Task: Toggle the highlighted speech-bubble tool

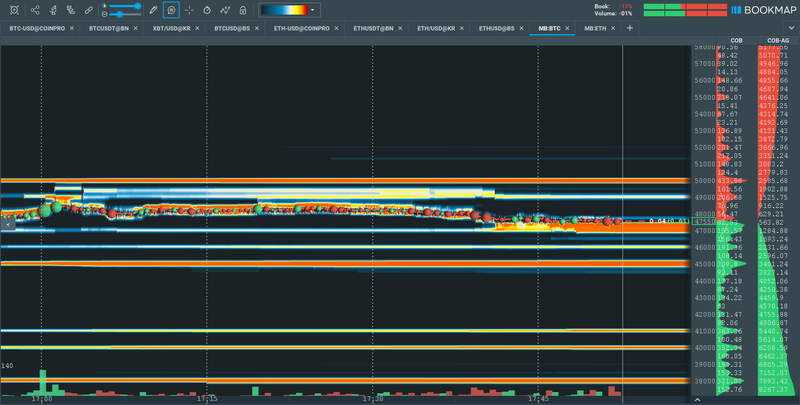Action: [171, 10]
